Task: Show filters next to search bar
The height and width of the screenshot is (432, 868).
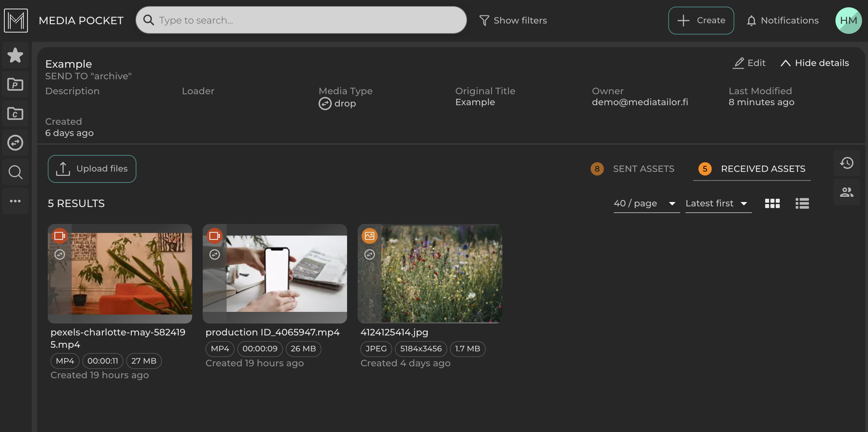Action: coord(513,21)
